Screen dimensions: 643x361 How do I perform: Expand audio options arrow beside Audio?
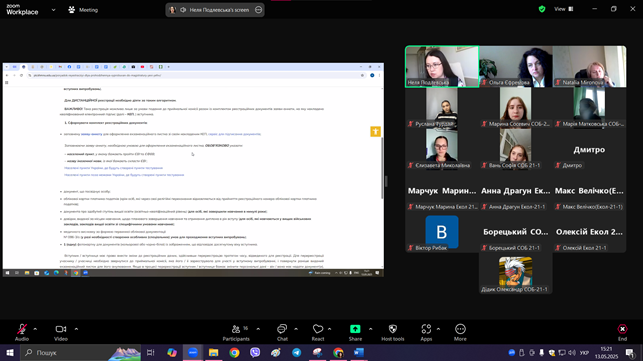35,329
